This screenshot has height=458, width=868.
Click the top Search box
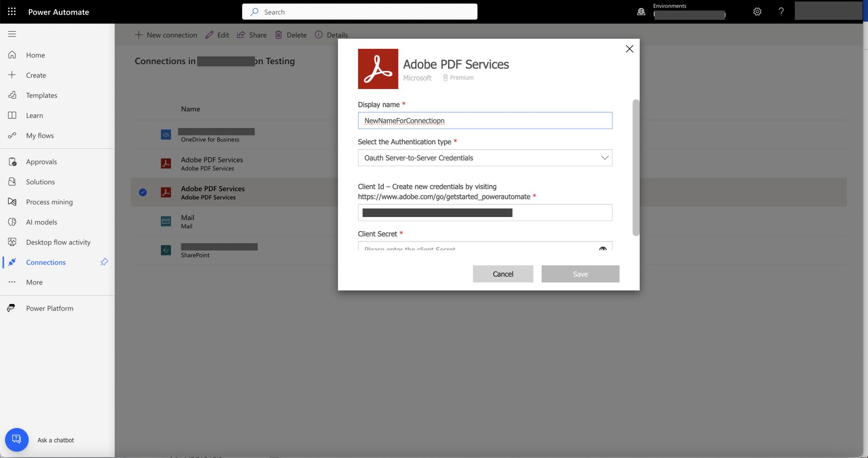(x=359, y=12)
